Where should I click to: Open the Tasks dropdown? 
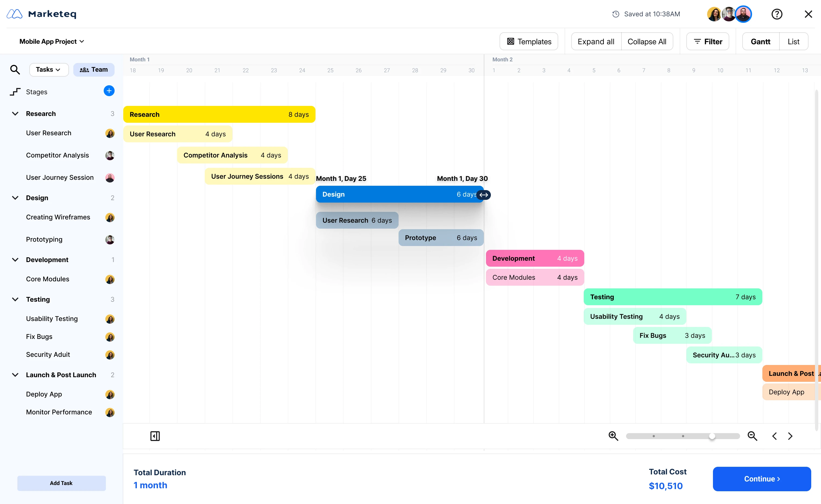pyautogui.click(x=49, y=70)
